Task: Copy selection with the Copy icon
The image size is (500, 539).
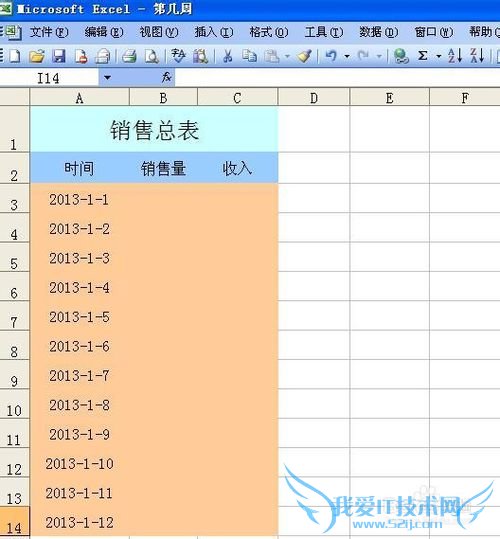Action: (249, 56)
